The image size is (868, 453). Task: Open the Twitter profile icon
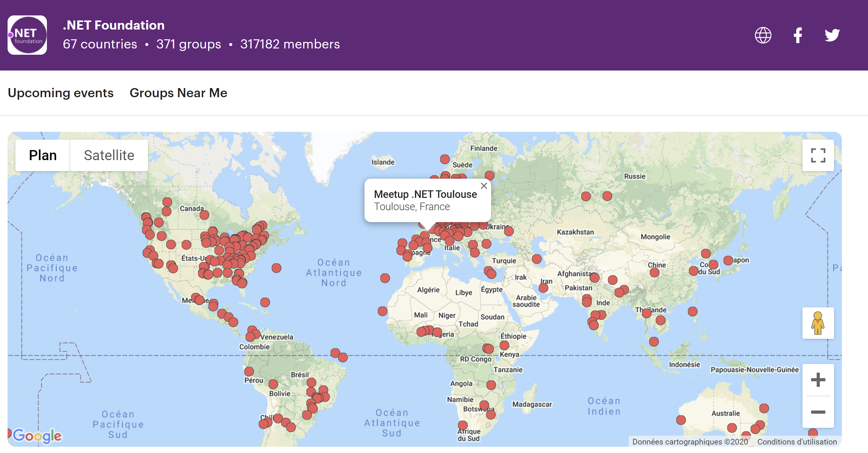(832, 35)
